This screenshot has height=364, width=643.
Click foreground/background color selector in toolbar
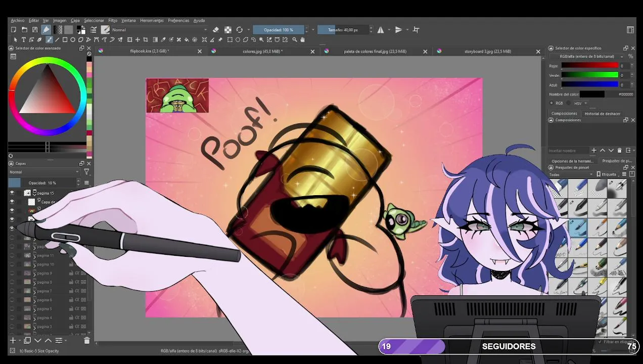(81, 30)
